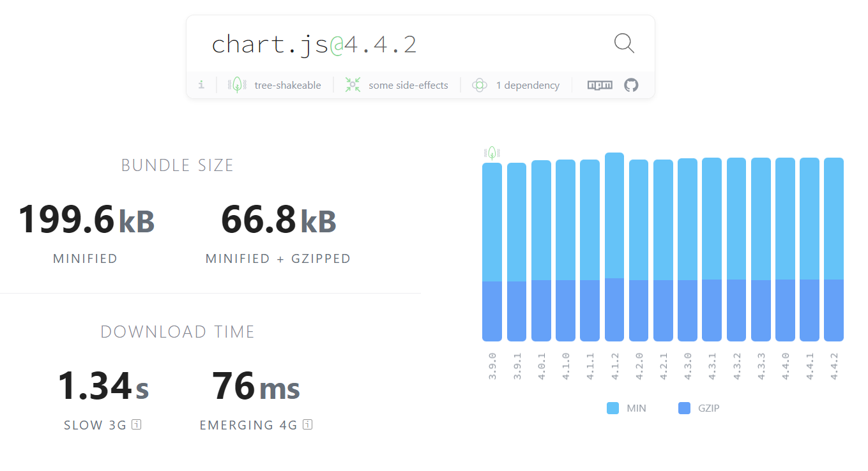Click the 'MINIFIED + GZIPPED' label
868x471 pixels.
[278, 258]
